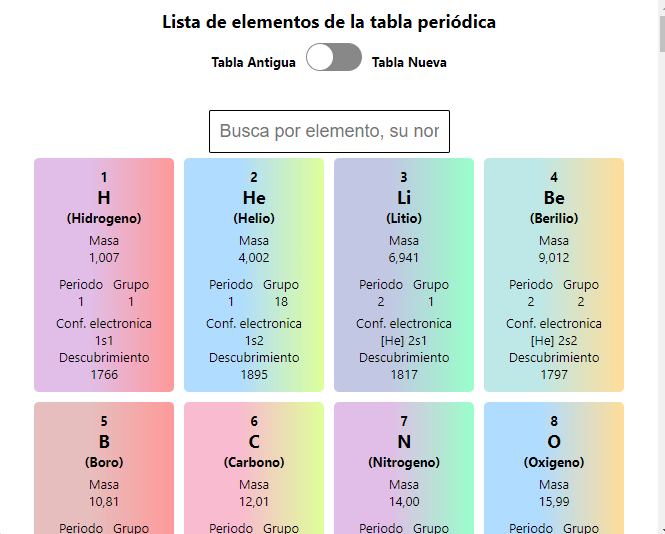Click the 'H' symbol in the Hidrogeno card

(x=104, y=197)
